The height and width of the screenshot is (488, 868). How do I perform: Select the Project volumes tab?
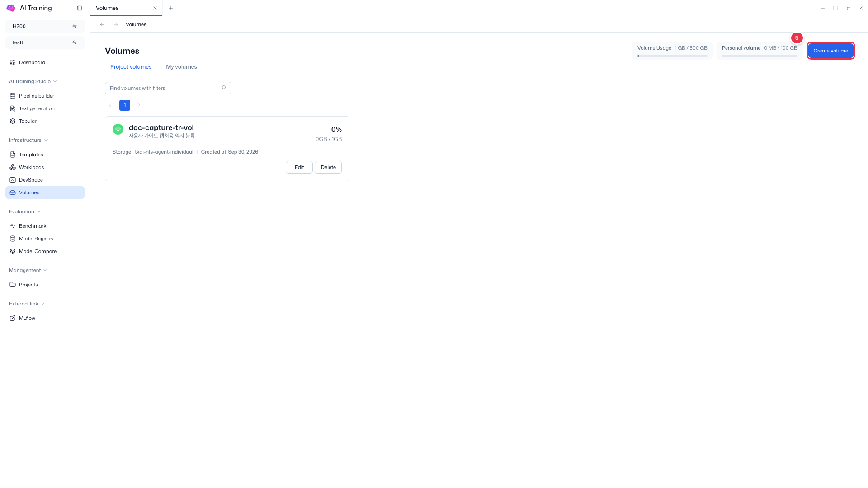tap(131, 67)
